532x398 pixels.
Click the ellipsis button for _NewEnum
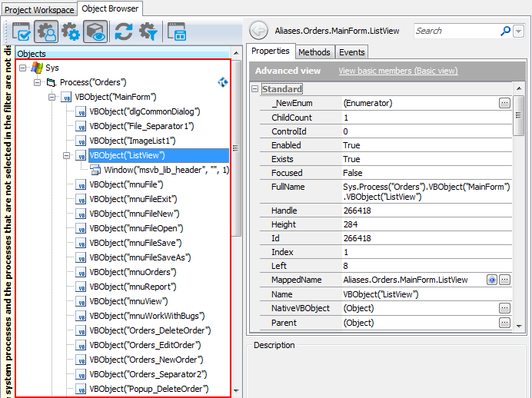click(504, 103)
